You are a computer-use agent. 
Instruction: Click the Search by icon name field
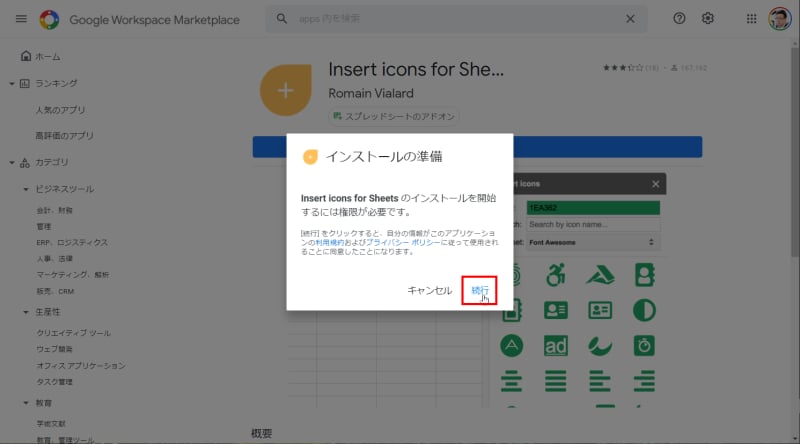pos(593,225)
